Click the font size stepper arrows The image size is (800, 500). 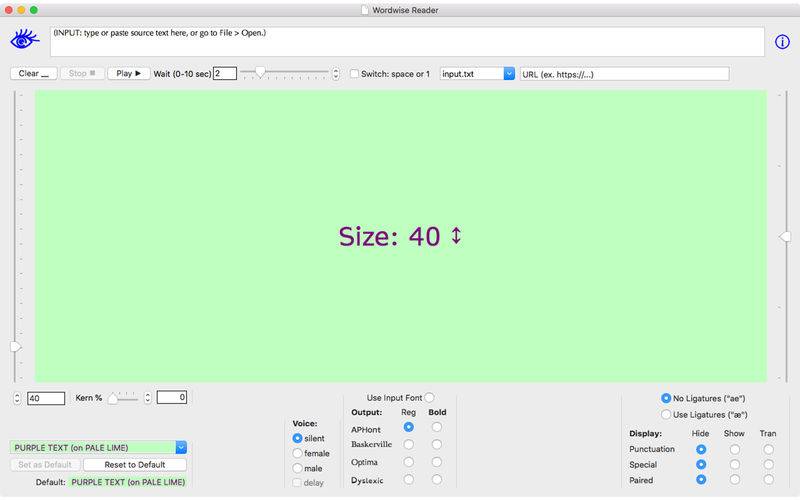pyautogui.click(x=17, y=398)
